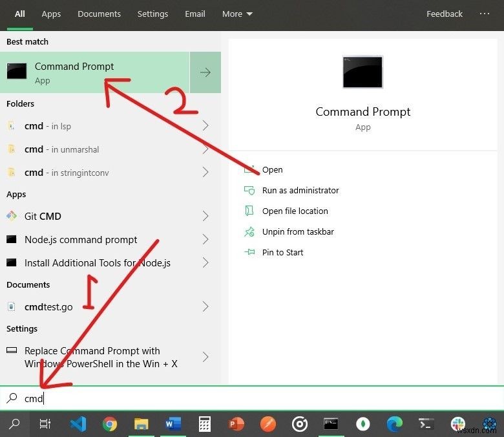Screen dimensions: 504x437
Task: Open PowerPoint from the taskbar
Action: [236, 424]
